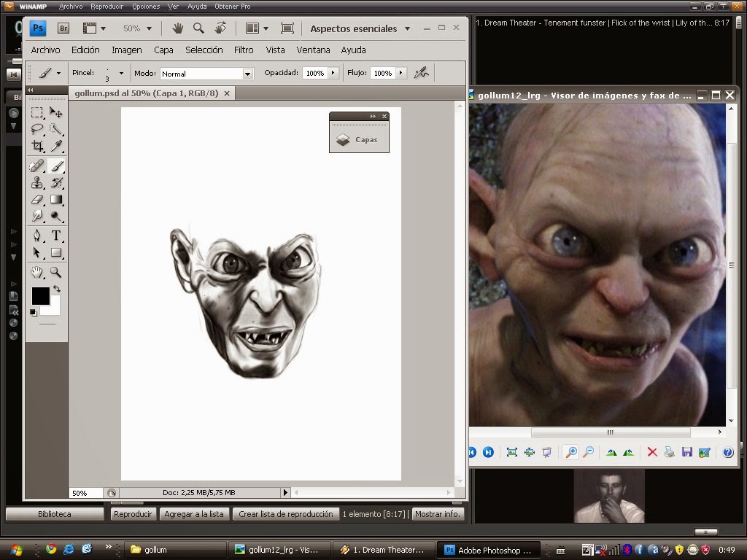Click the black foreground color swatch
The image size is (747, 560).
coord(41,296)
